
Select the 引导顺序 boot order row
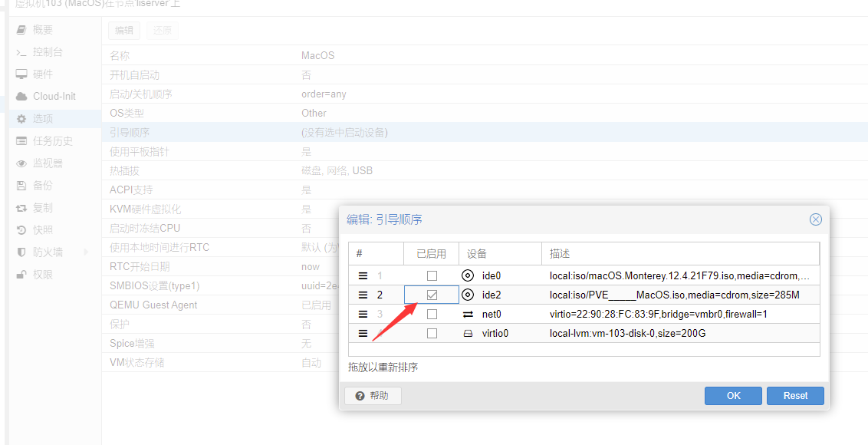click(485, 133)
